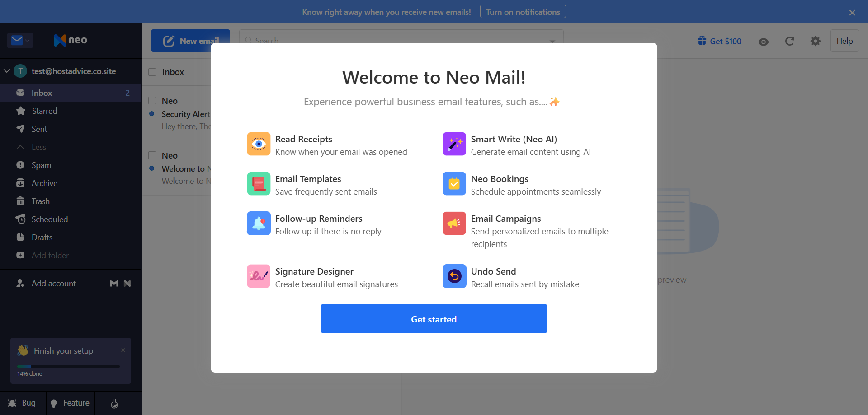
Task: Click Add account
Action: pyautogui.click(x=46, y=283)
